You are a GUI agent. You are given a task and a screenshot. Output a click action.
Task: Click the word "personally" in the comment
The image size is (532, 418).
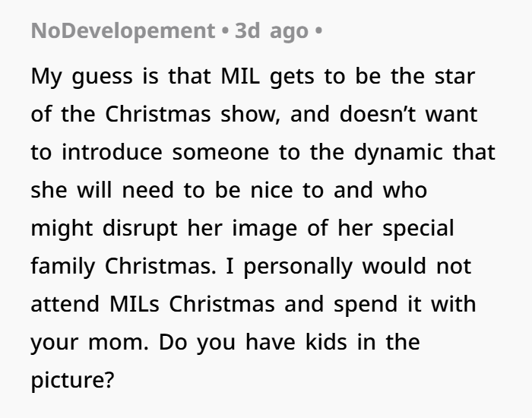[x=298, y=267]
